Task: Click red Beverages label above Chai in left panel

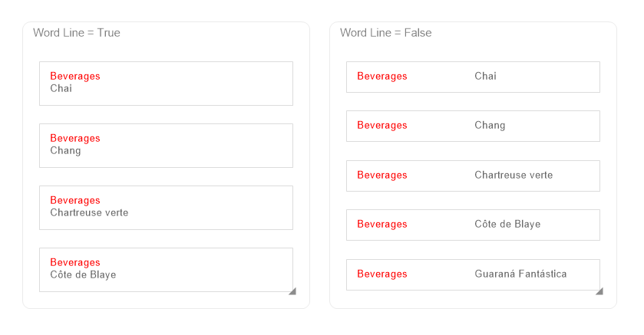Action: tap(75, 77)
